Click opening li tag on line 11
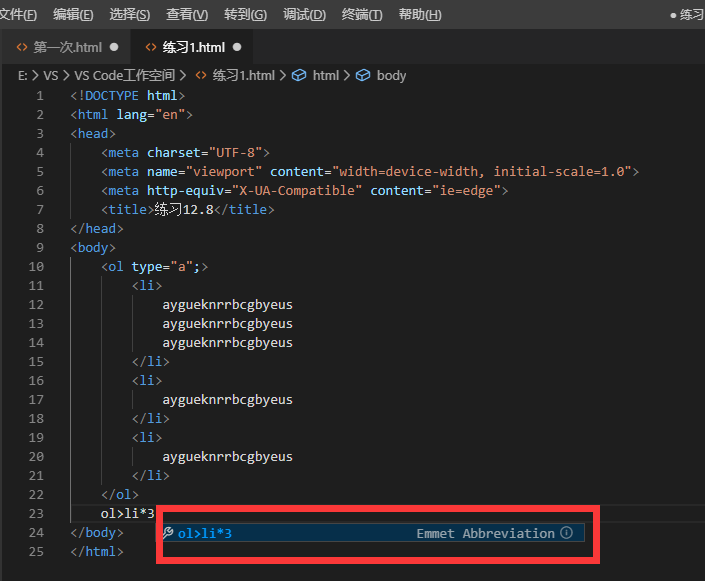The image size is (705, 581). pyautogui.click(x=147, y=286)
